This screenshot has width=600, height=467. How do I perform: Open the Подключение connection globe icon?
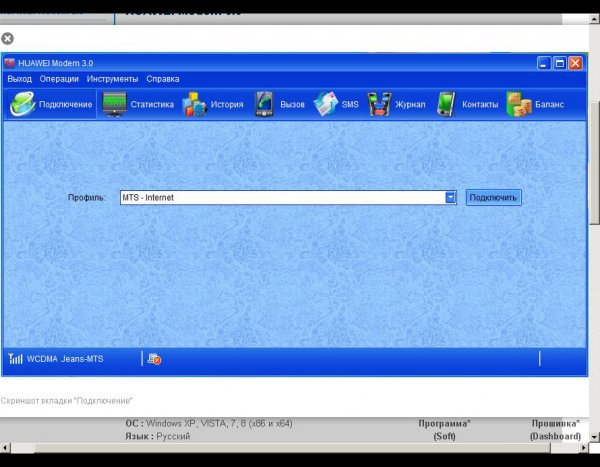[x=22, y=104]
